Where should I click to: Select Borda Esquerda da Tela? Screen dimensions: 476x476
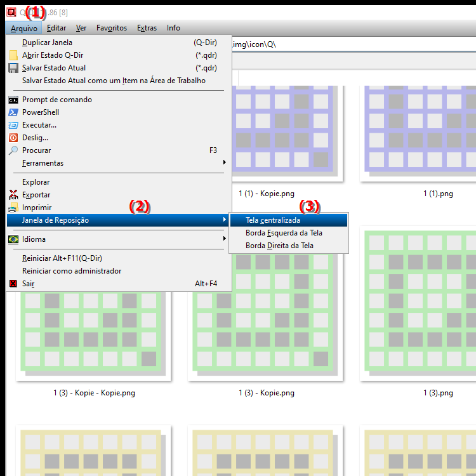289,233
